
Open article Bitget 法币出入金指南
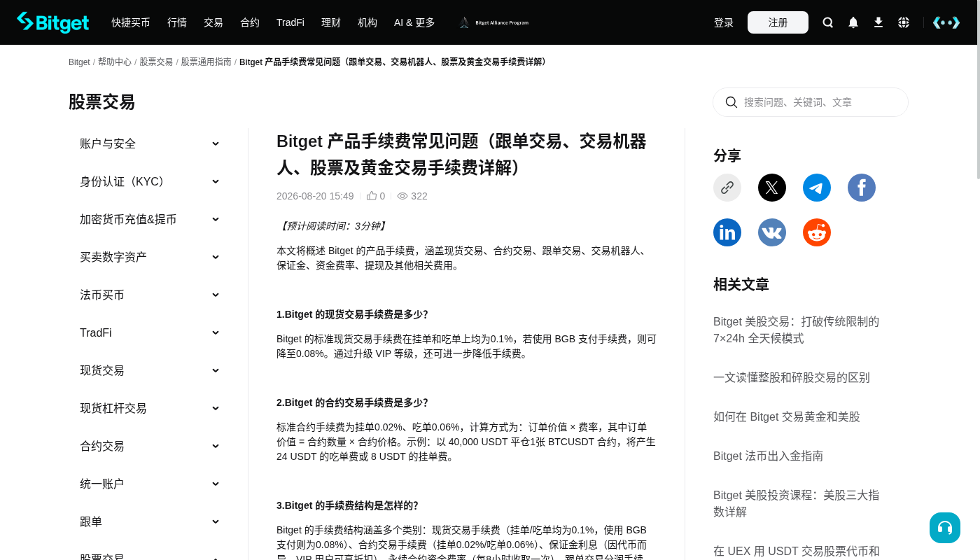coord(768,456)
